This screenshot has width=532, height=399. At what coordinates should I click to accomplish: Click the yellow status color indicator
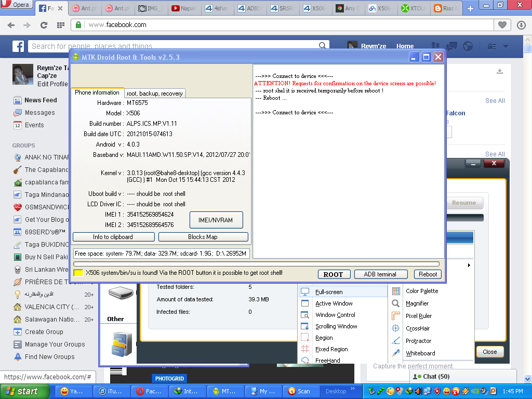(78, 273)
